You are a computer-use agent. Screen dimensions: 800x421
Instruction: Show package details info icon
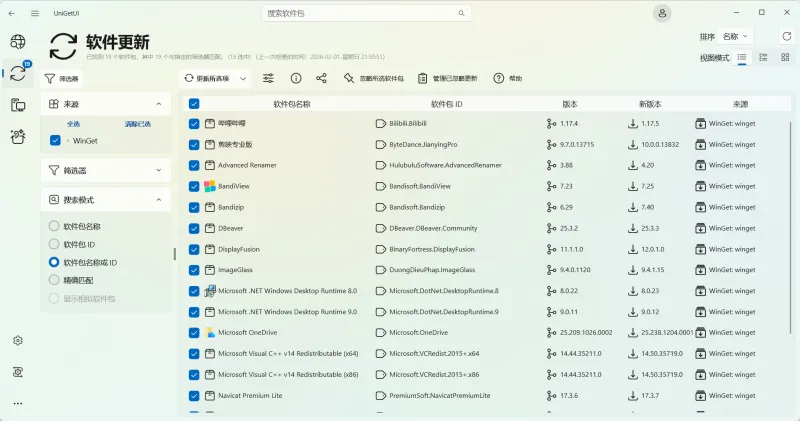click(x=296, y=78)
